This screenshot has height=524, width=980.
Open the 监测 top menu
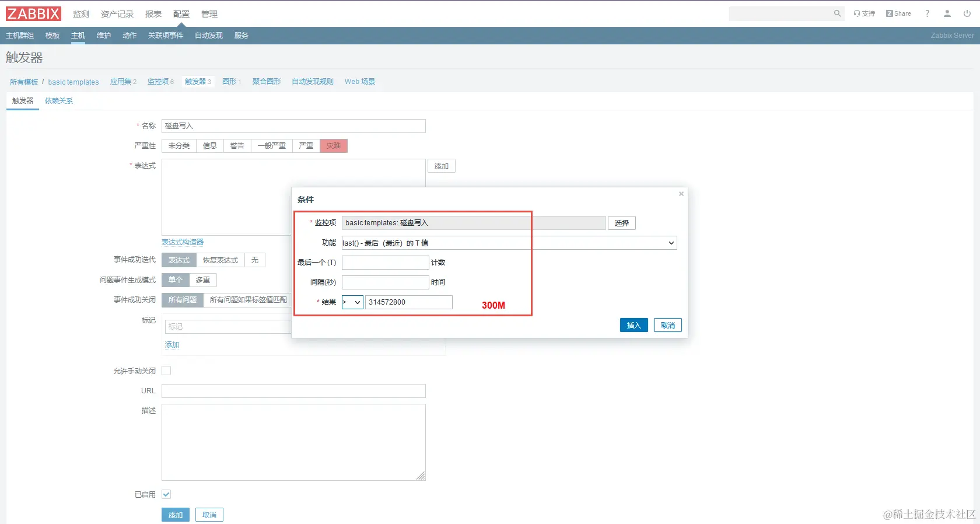[x=81, y=14]
